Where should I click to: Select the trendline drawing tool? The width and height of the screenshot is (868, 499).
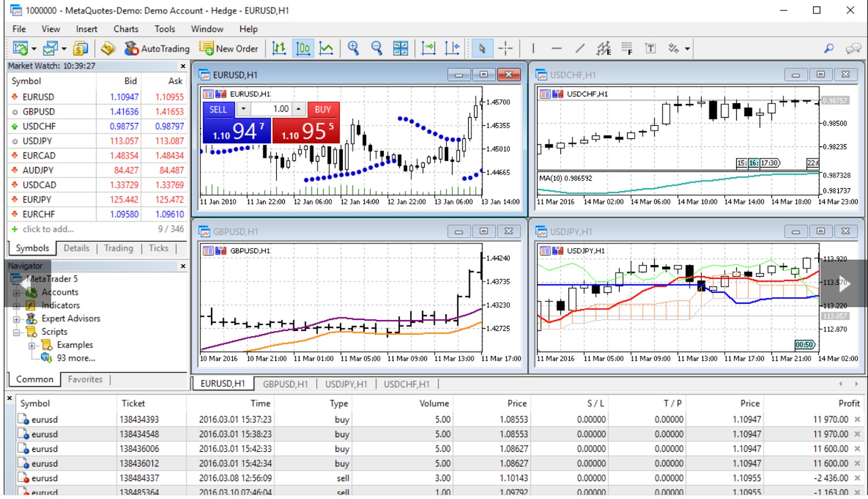point(580,48)
